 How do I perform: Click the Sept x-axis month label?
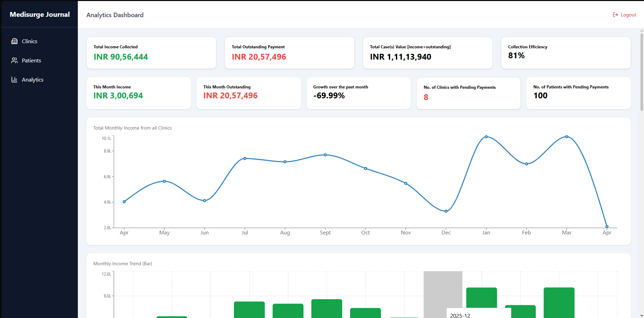pyautogui.click(x=325, y=233)
